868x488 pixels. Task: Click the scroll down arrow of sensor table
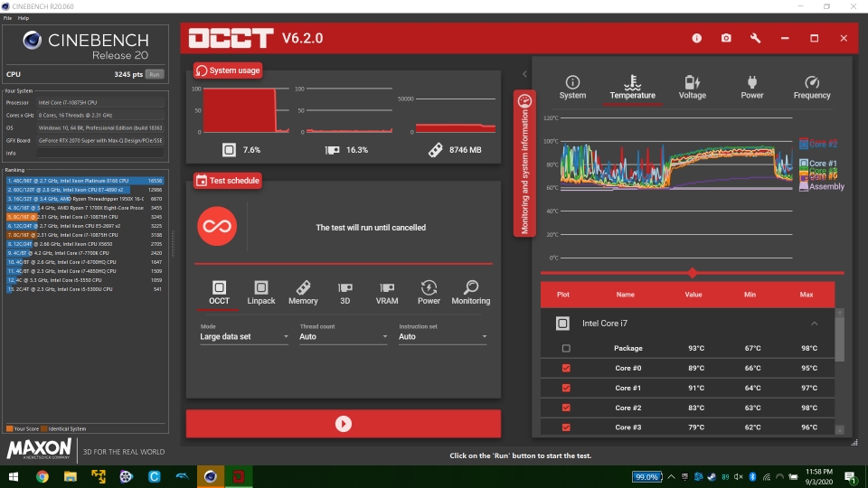(x=839, y=430)
